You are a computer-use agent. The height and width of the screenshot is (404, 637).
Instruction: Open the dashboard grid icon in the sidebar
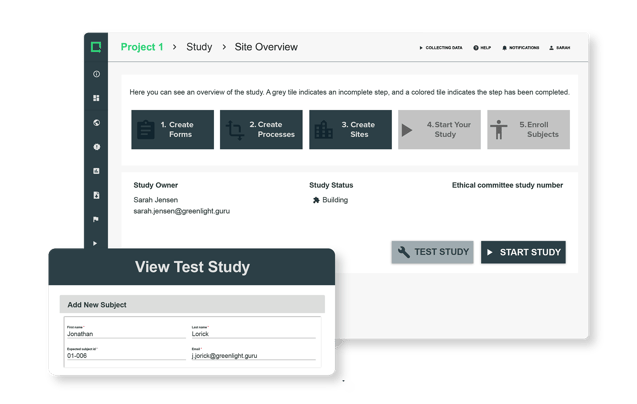point(96,98)
